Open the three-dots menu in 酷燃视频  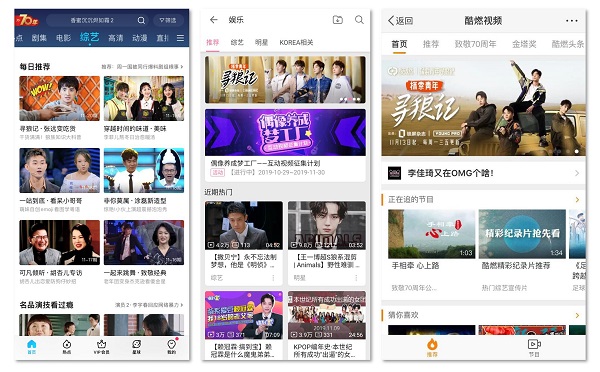tap(572, 21)
